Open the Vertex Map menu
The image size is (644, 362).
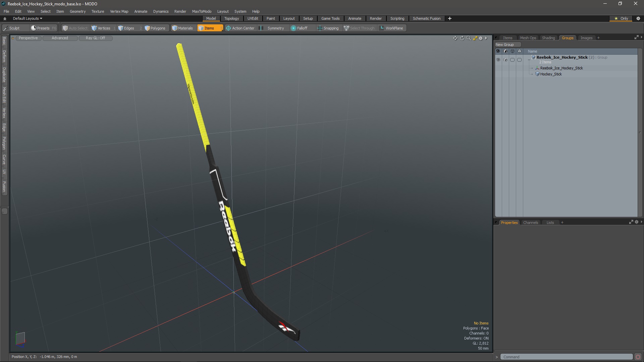119,11
